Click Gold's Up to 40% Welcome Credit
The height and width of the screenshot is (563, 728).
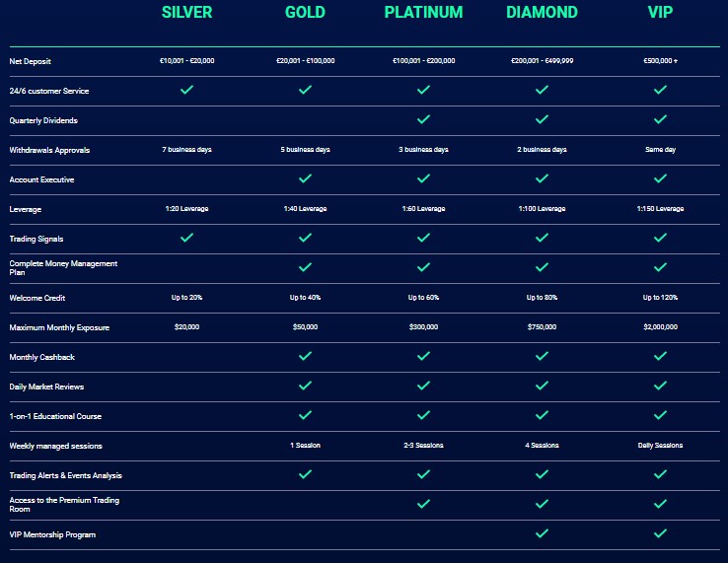305,298
